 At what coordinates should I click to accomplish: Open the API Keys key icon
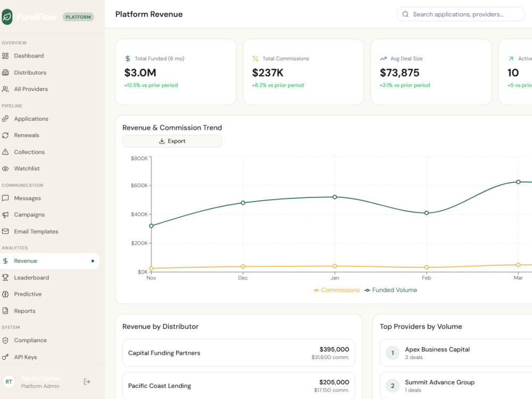[x=5, y=357]
